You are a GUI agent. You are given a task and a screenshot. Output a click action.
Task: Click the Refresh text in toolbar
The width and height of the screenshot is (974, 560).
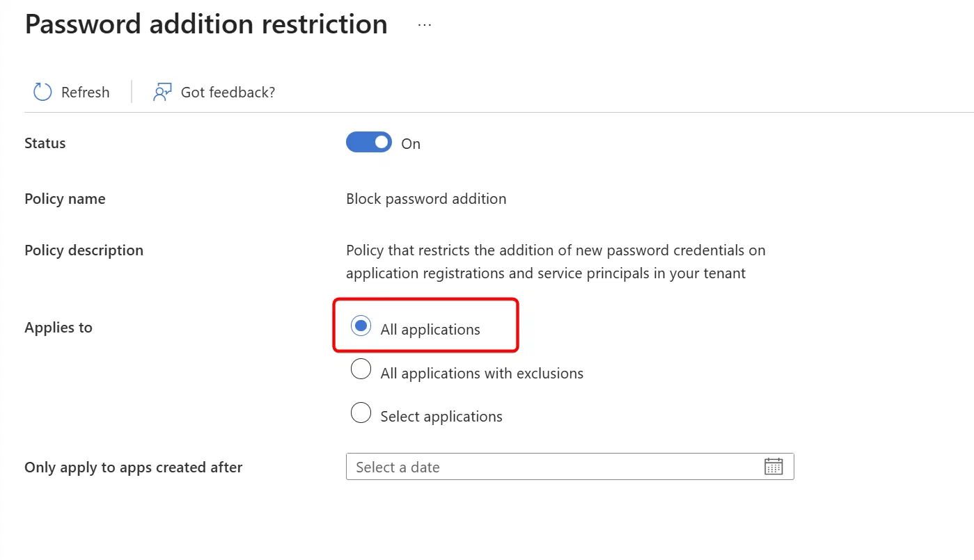85,93
